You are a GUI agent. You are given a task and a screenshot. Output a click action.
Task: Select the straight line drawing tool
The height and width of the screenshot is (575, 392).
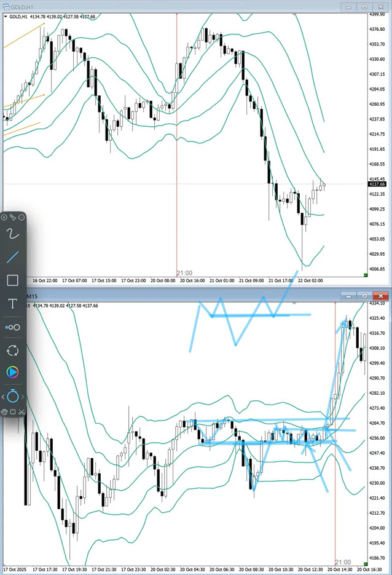pyautogui.click(x=12, y=256)
